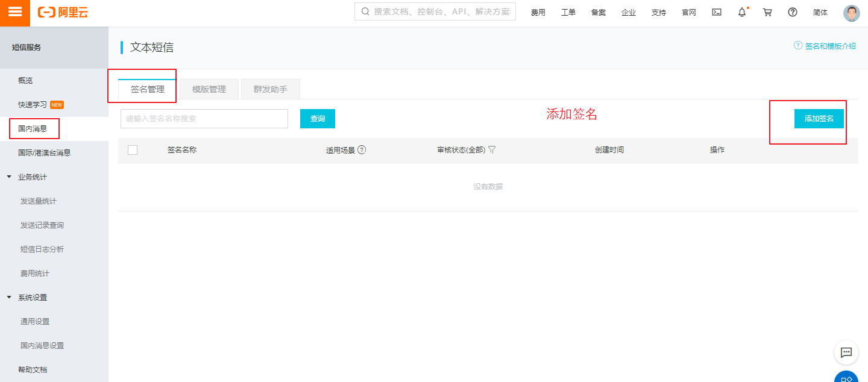Open the help question mark icon
Viewport: 868px width, 382px height.
[x=793, y=12]
